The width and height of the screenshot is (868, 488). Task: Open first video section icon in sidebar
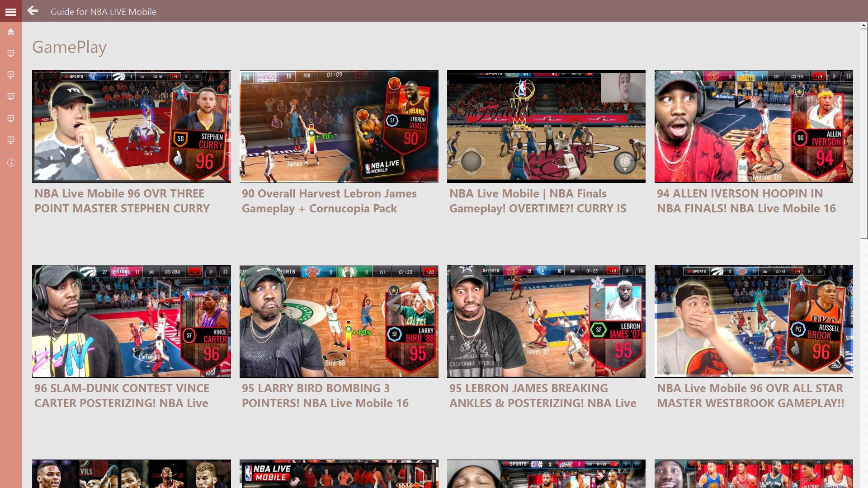(x=11, y=53)
